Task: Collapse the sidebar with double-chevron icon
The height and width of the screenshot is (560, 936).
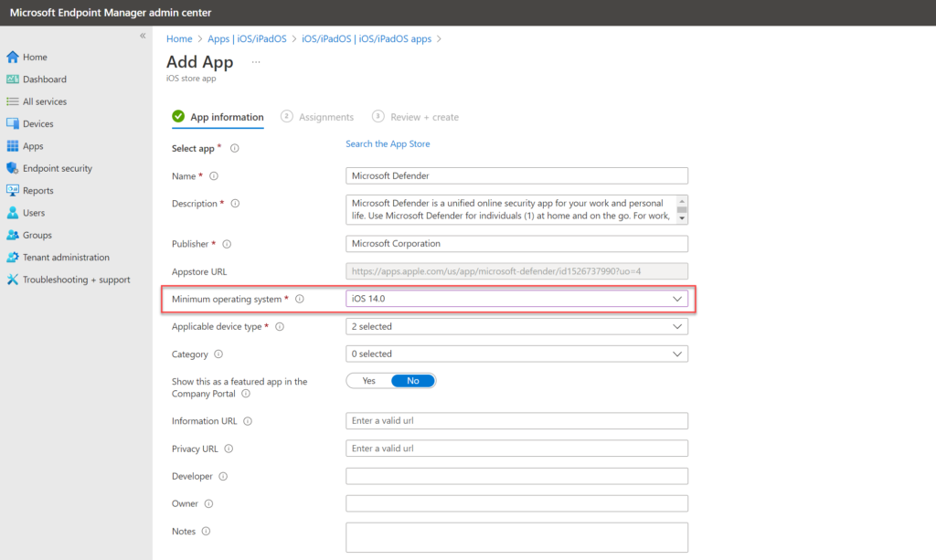Action: coord(143,36)
